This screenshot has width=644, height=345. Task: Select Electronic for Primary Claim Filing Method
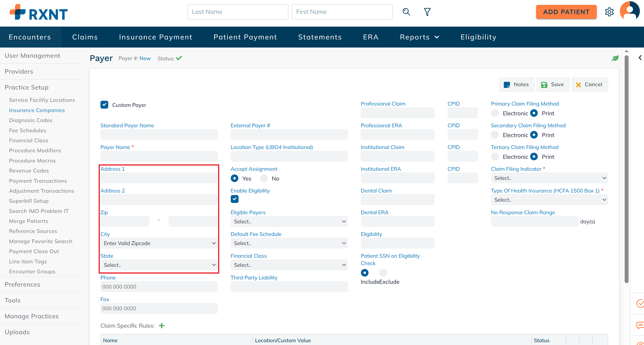495,113
